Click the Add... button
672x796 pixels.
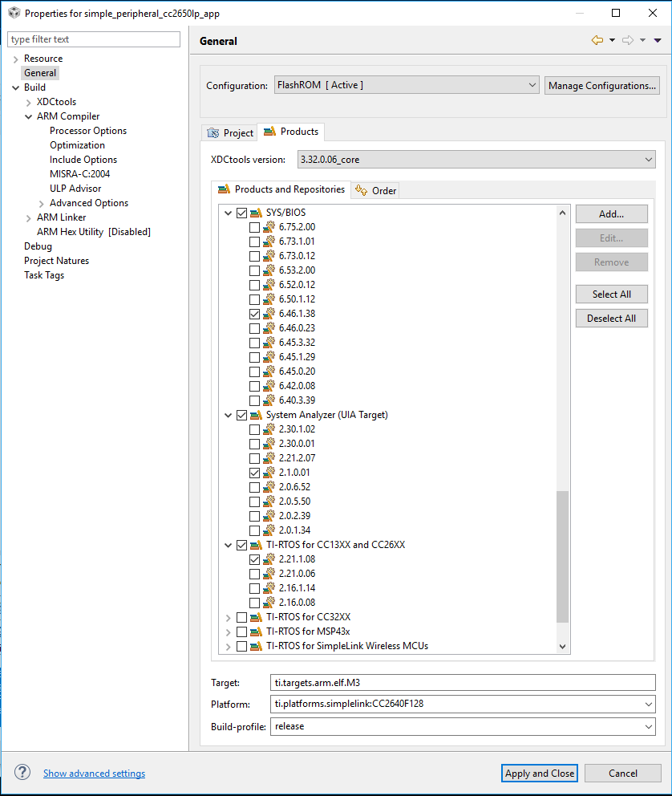[x=612, y=214]
